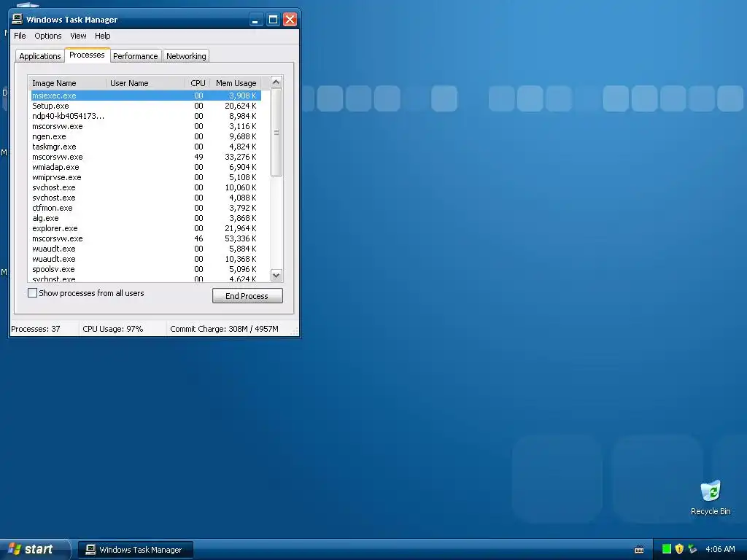The image size is (747, 560).
Task: Open the Security Center shield tray icon
Action: point(679,549)
